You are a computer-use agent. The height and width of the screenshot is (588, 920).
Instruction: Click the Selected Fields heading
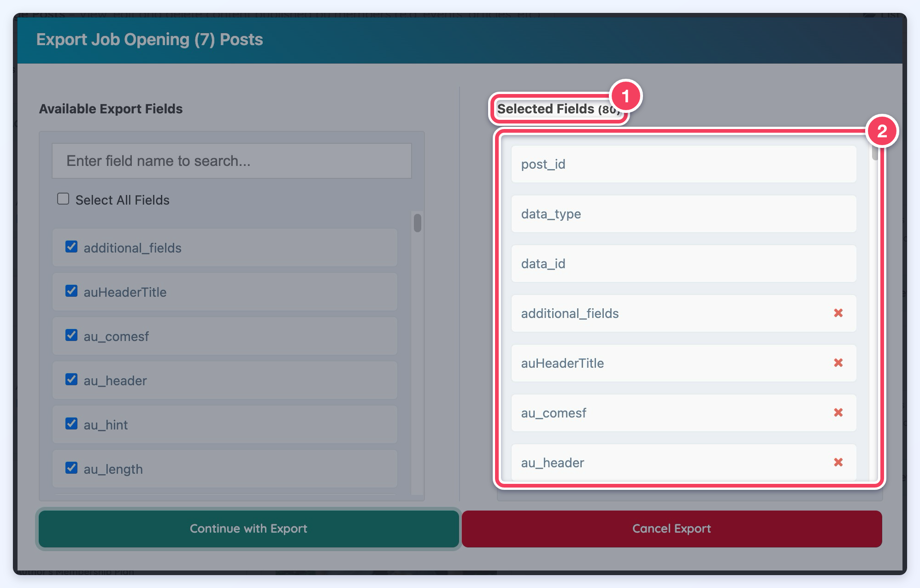558,109
